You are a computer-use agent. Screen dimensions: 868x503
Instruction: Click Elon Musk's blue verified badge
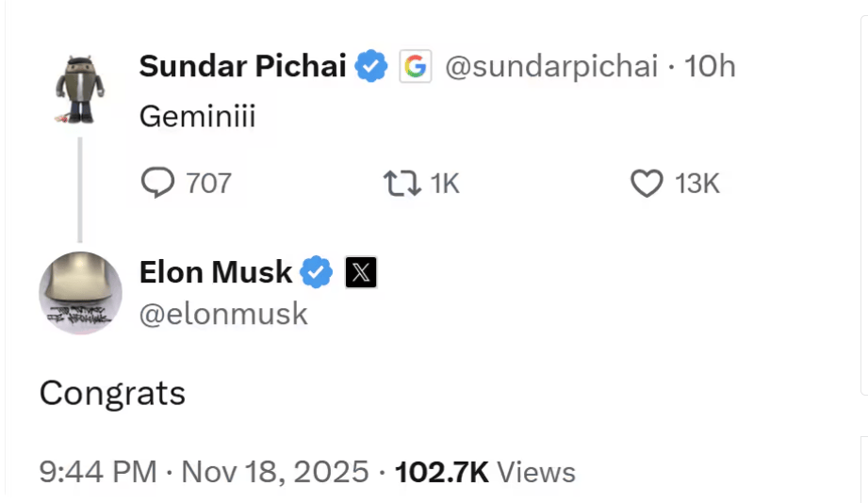tap(316, 272)
